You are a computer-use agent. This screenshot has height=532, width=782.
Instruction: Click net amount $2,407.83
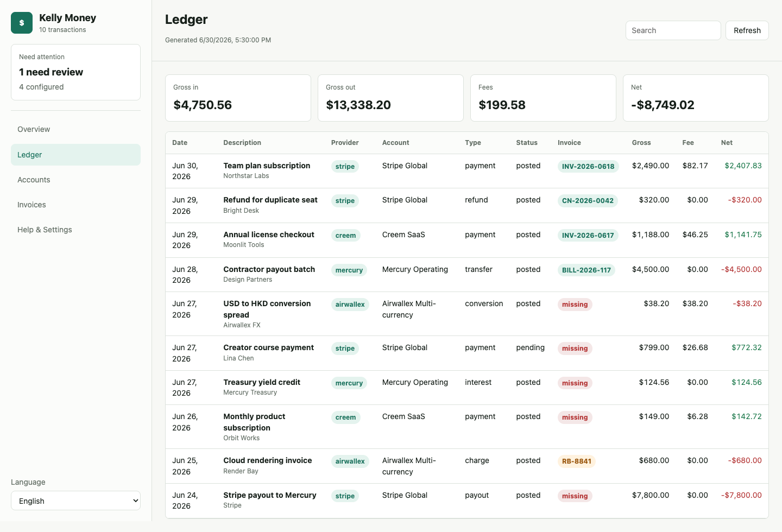(x=743, y=166)
